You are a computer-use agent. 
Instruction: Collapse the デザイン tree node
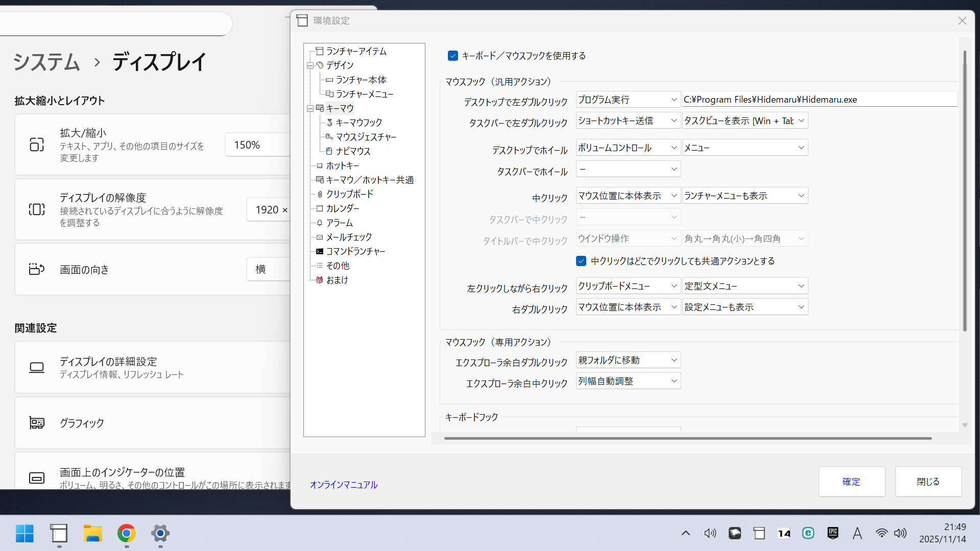310,65
